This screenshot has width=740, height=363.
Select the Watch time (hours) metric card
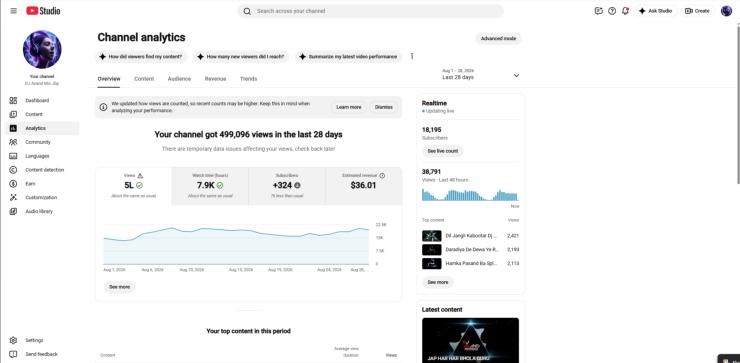click(210, 186)
